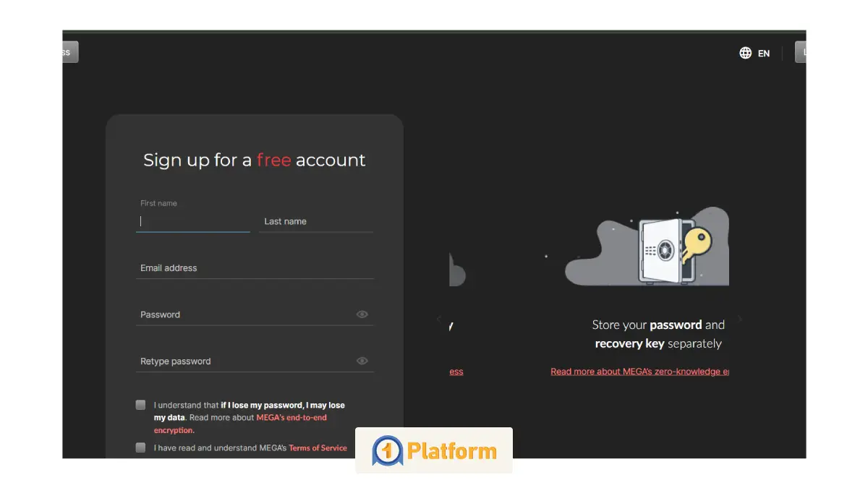Open the EN language selector

point(763,53)
